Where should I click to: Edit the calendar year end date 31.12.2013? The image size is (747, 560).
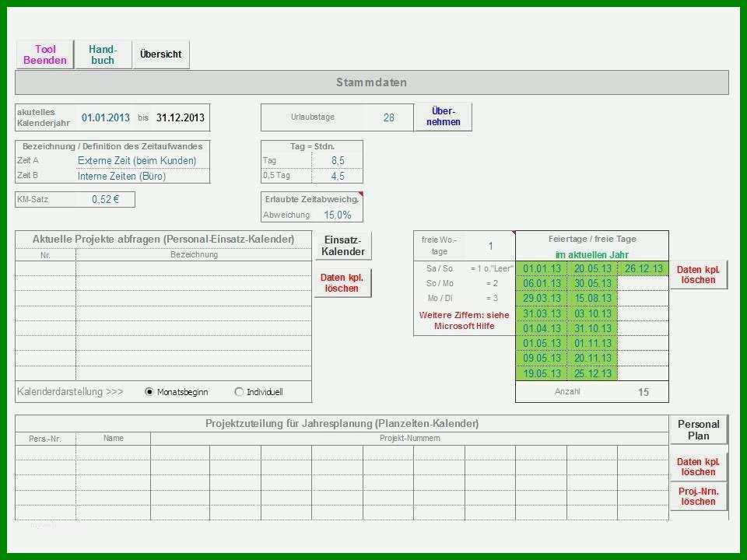pyautogui.click(x=181, y=117)
